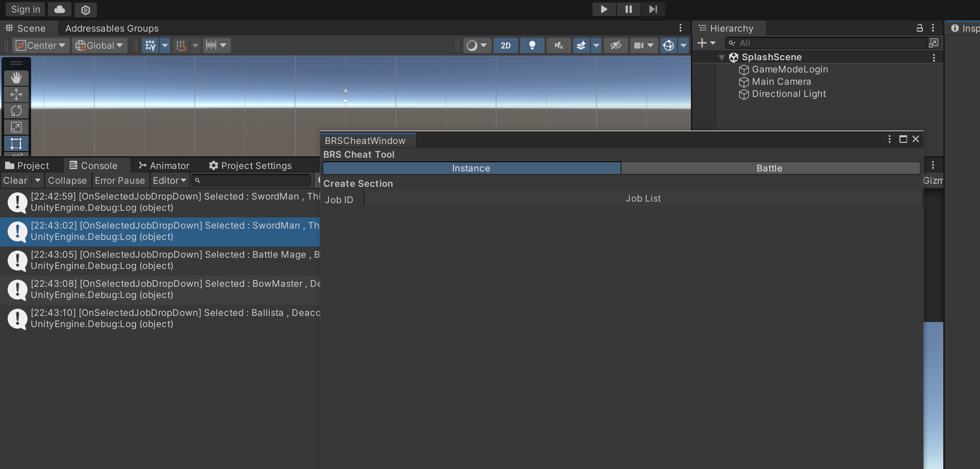The image size is (980, 469).
Task: Toggle hidden objects scene visibility
Action: pos(616,45)
